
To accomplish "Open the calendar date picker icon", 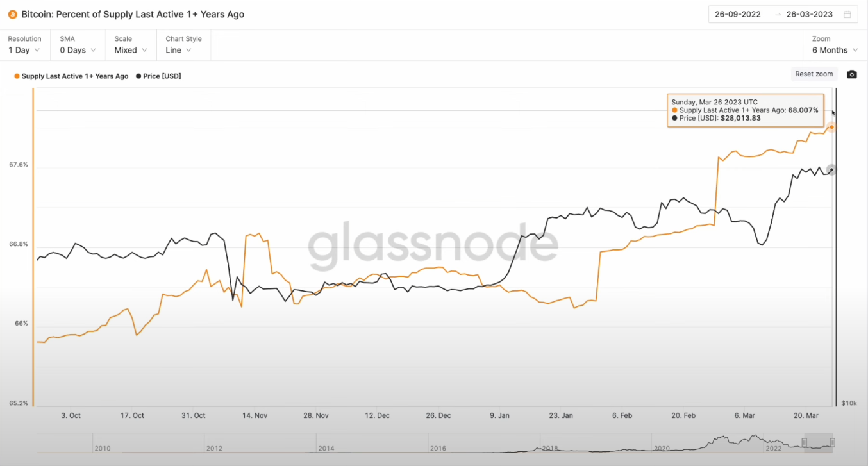I will (x=847, y=14).
